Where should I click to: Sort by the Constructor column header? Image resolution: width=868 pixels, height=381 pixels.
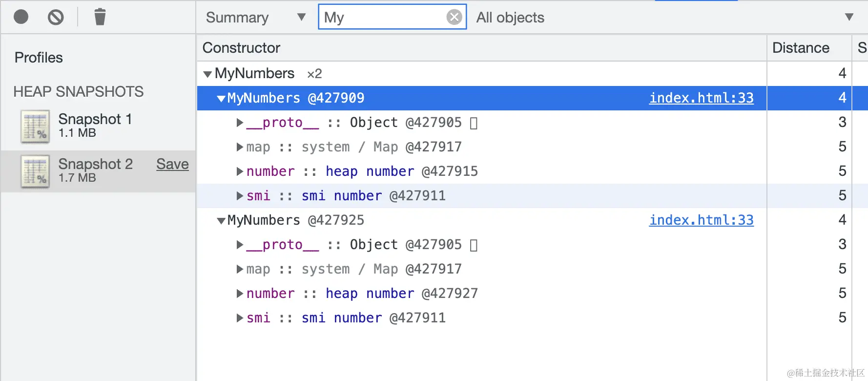click(x=241, y=48)
